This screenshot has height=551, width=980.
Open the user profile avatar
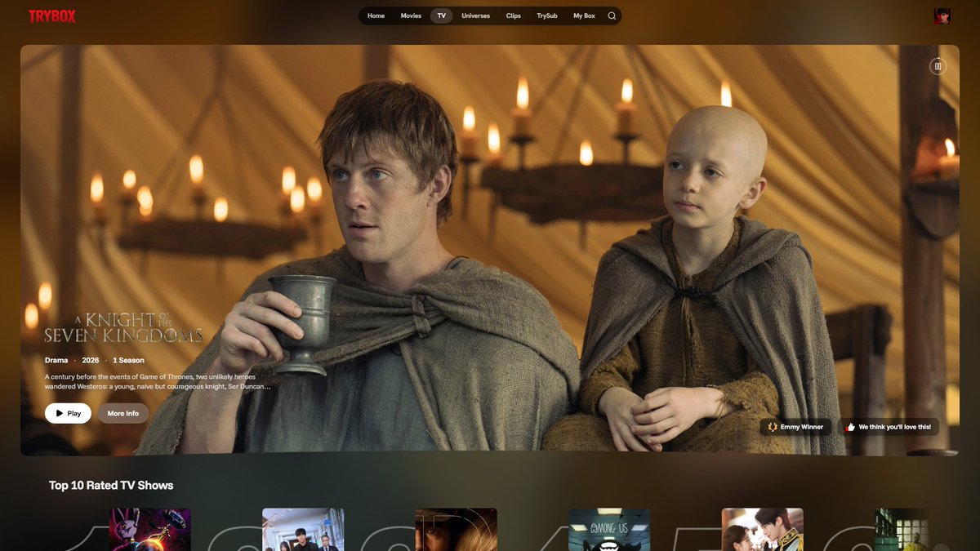tap(942, 16)
